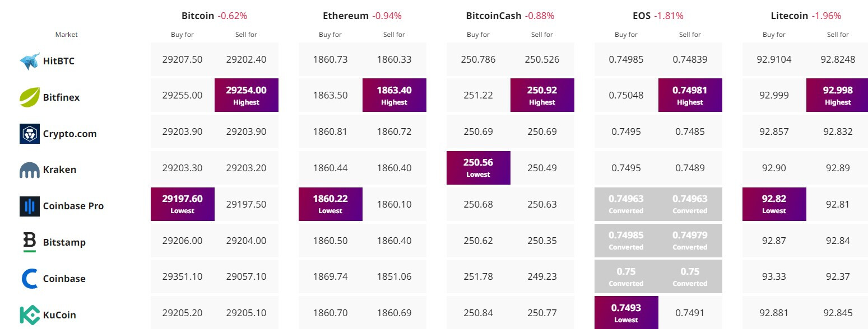Click the Bitfinex green leaf logo

[x=30, y=97]
